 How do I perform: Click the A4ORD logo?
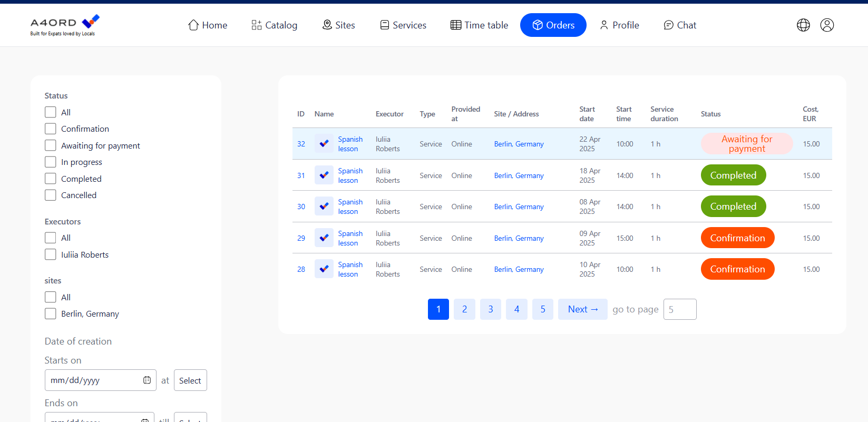[65, 25]
